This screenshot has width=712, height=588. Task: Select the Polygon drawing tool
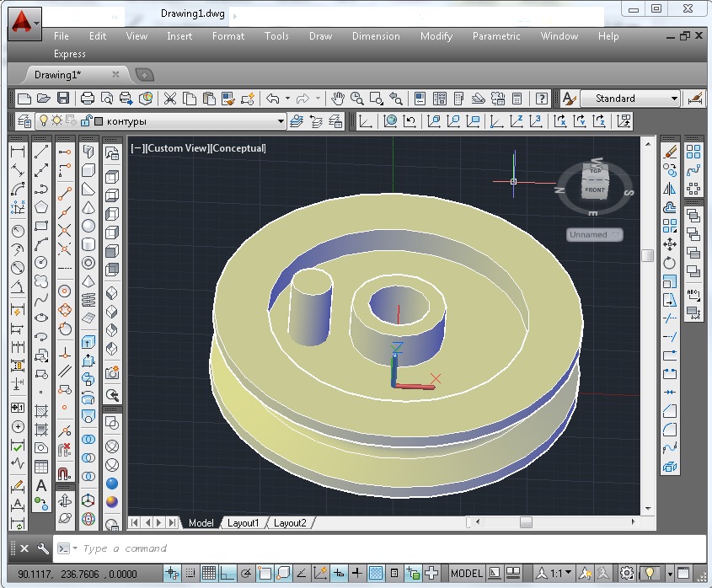click(x=41, y=207)
